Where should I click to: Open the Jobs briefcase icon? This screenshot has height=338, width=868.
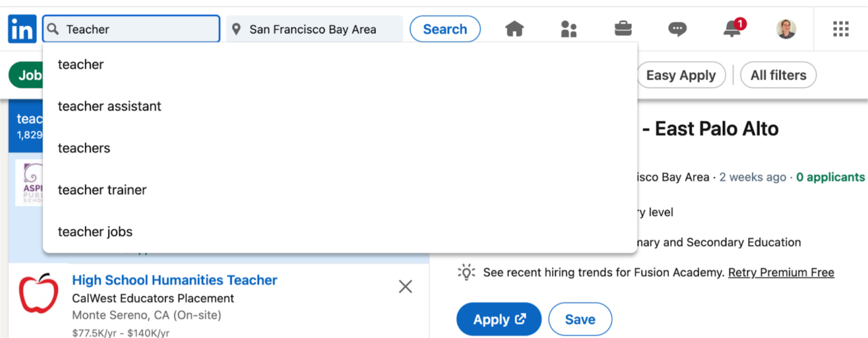coord(623,29)
